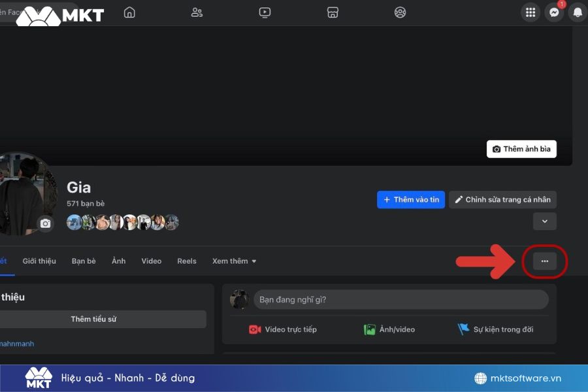588x392 pixels.
Task: Open the apps grid menu icon
Action: tap(531, 12)
